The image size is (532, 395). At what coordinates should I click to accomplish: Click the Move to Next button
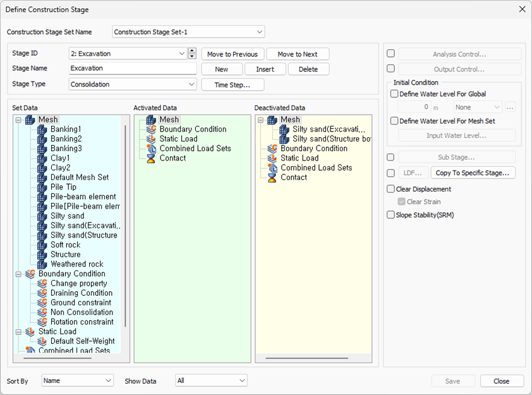coord(298,54)
